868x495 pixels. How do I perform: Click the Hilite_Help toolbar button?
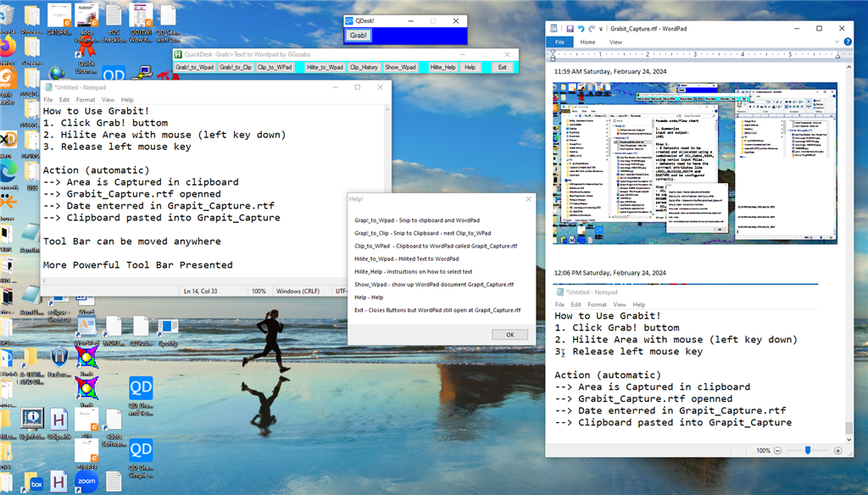coord(442,67)
